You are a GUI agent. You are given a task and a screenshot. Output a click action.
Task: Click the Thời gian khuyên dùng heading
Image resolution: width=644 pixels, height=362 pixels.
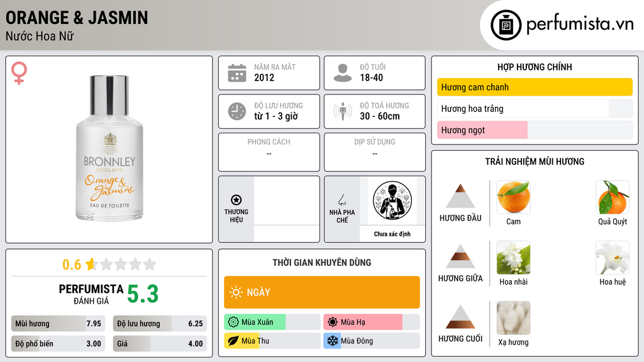click(x=322, y=263)
